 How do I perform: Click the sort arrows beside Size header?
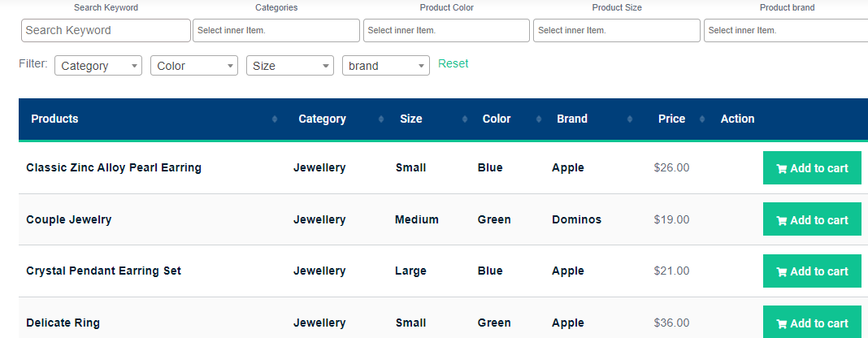[x=464, y=119]
